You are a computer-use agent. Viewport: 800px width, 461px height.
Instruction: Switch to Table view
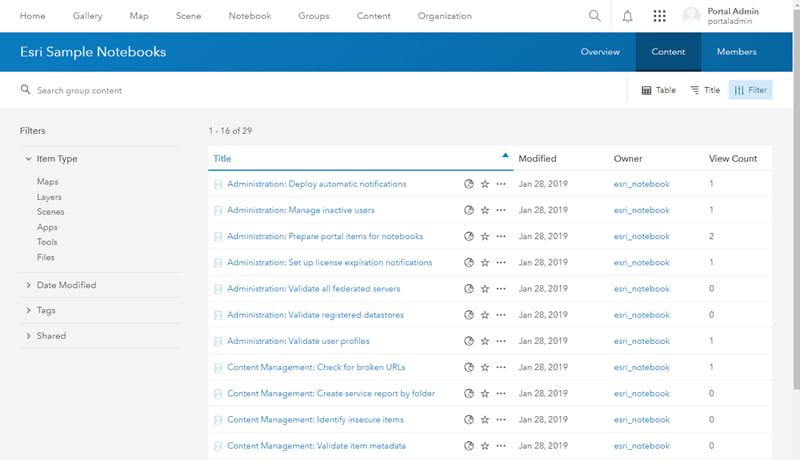(x=658, y=90)
